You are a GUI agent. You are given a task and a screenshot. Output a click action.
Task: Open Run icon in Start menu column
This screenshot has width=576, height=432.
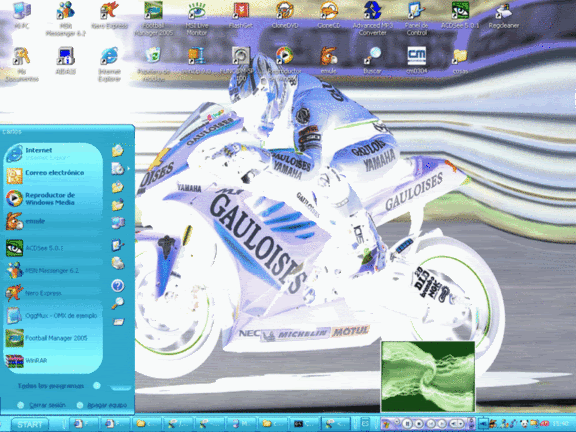point(118,322)
